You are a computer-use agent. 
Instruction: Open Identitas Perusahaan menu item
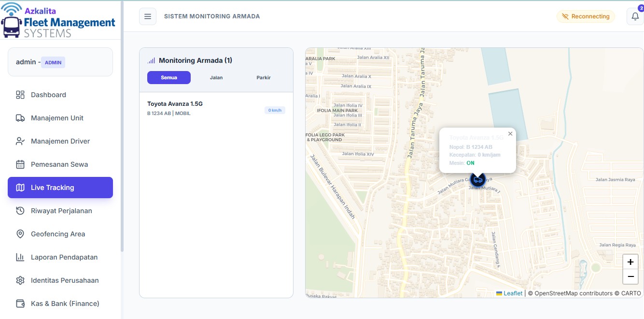pos(60,280)
